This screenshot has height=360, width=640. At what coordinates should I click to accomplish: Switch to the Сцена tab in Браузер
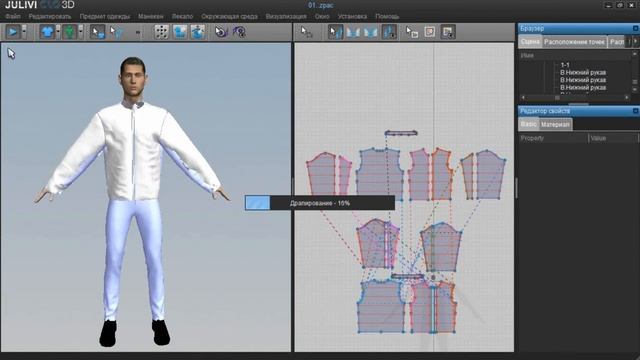[x=530, y=42]
